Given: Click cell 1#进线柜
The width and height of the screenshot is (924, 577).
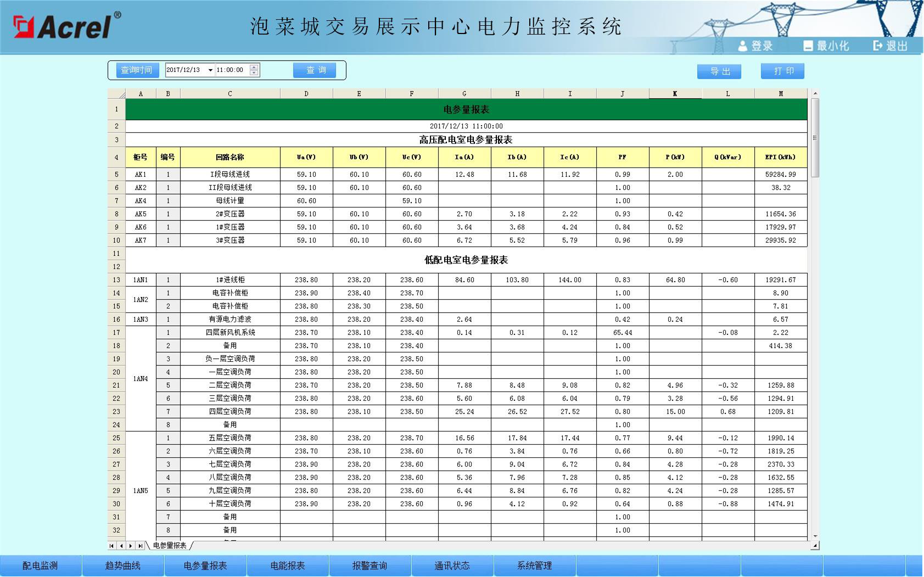Looking at the screenshot, I should point(230,280).
